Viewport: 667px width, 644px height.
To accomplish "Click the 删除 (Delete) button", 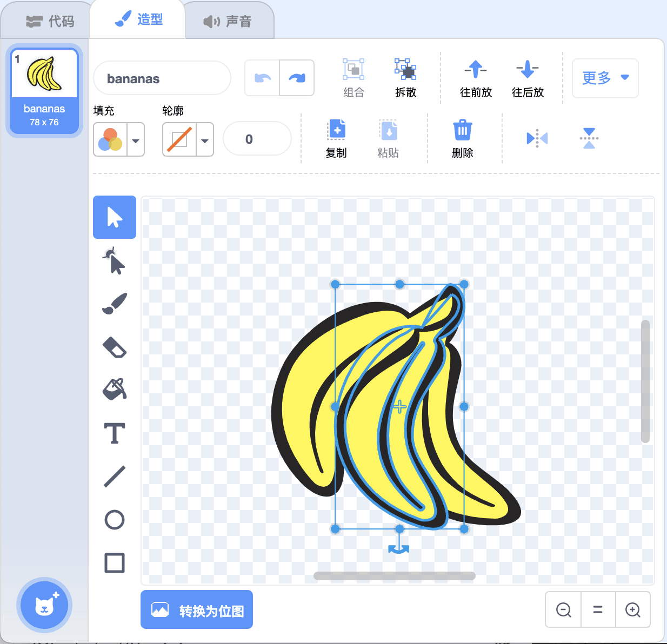I will tap(462, 138).
